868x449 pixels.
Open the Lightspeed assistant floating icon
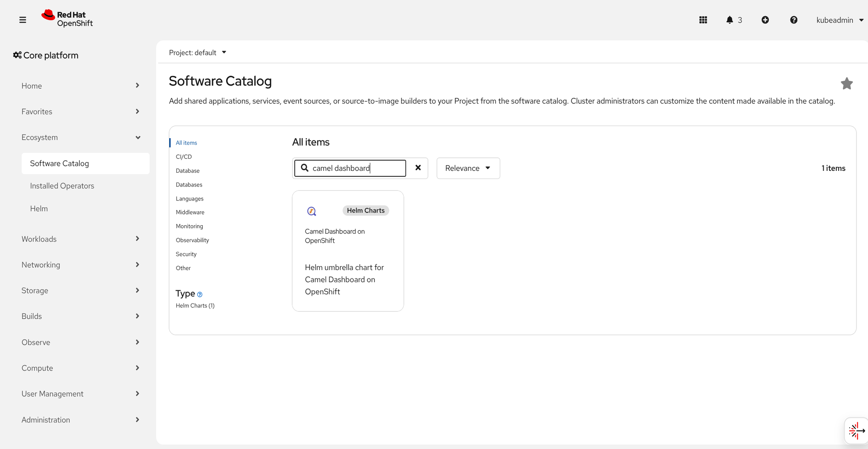[x=856, y=431]
